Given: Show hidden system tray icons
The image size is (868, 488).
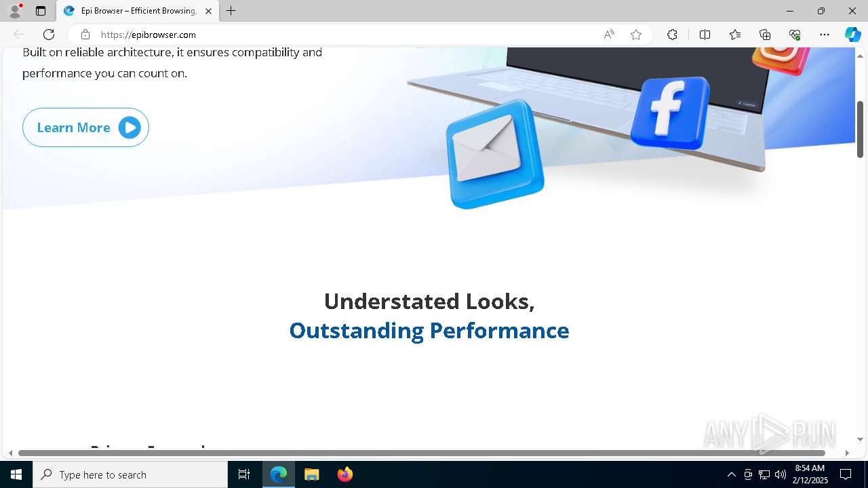Looking at the screenshot, I should point(731,474).
